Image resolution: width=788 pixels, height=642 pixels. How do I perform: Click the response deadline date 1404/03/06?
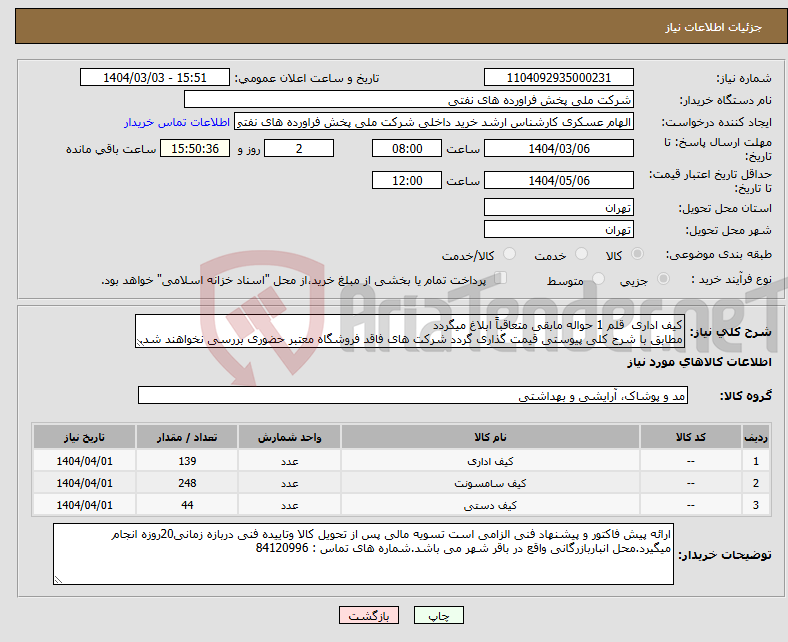558,148
